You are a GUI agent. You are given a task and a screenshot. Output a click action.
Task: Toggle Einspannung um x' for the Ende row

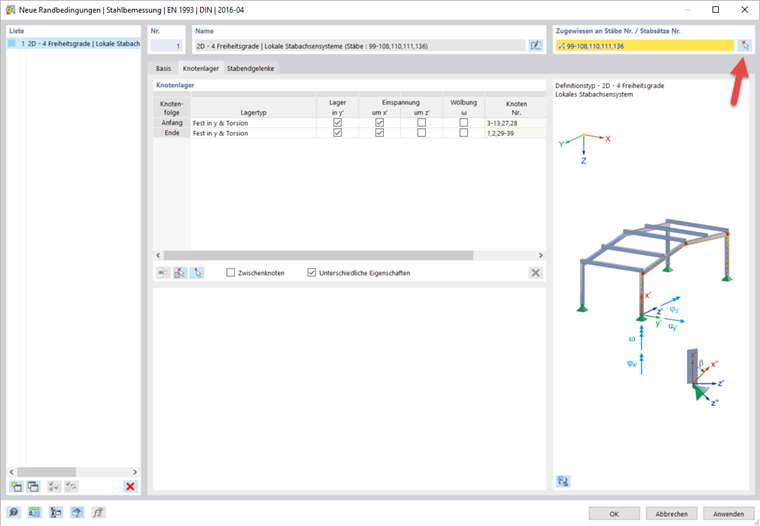[380, 132]
